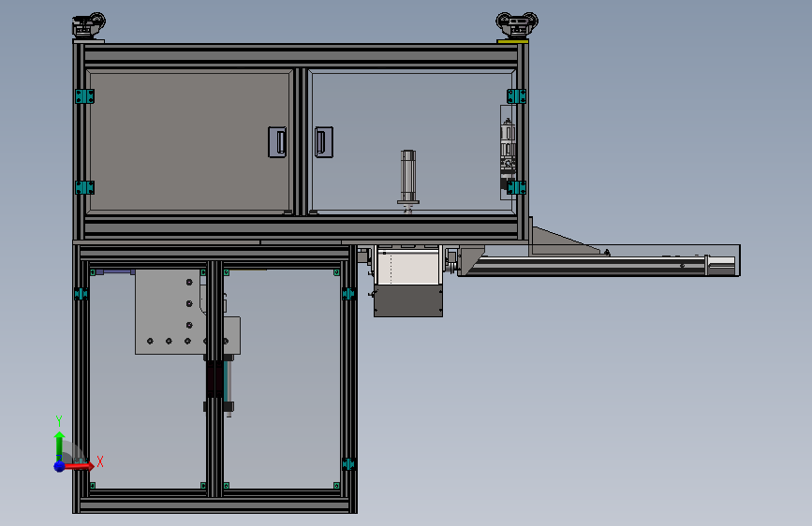Select the upper teal hinge on left door
The image size is (812, 526).
pos(84,96)
